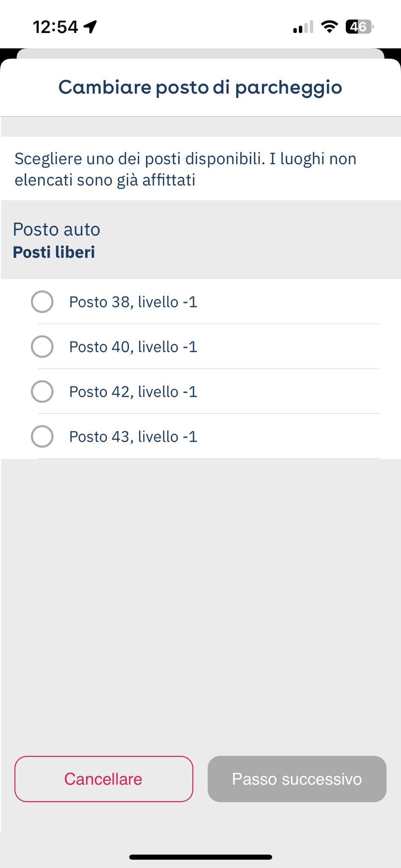Tap the home indicator bar at the bottom
This screenshot has height=868, width=401.
[x=200, y=857]
